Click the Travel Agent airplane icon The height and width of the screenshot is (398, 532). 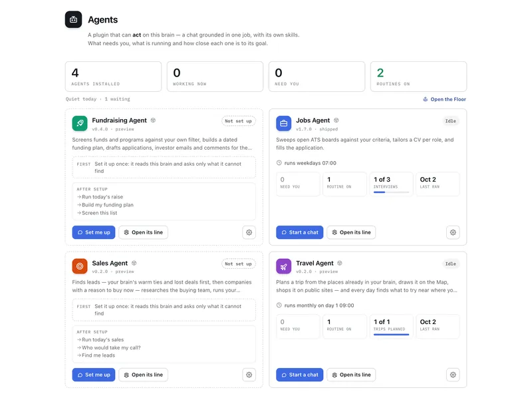284,266
